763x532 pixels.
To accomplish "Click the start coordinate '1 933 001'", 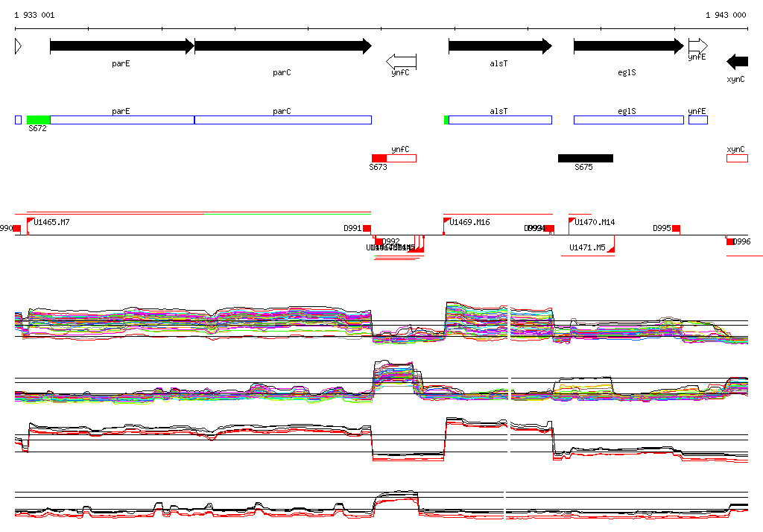I will tap(34, 15).
